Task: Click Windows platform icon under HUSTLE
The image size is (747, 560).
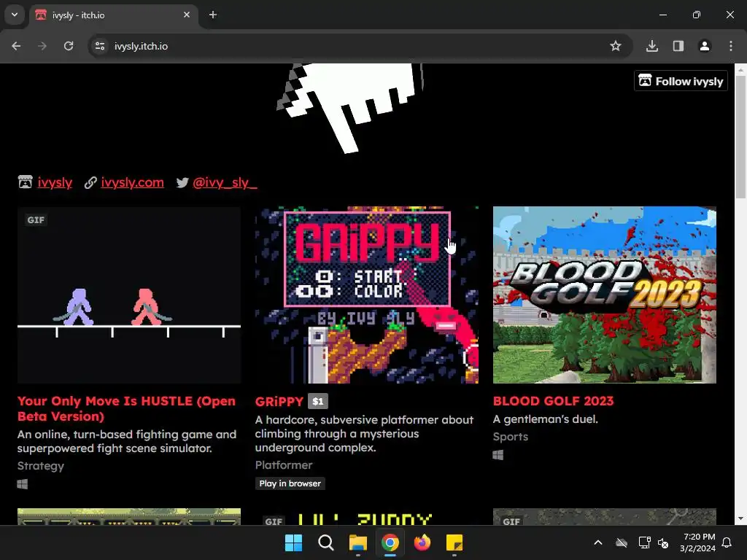Action: point(23,484)
